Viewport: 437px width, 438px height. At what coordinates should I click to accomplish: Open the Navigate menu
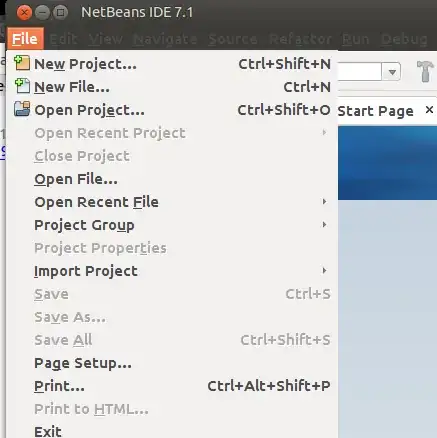pyautogui.click(x=165, y=39)
